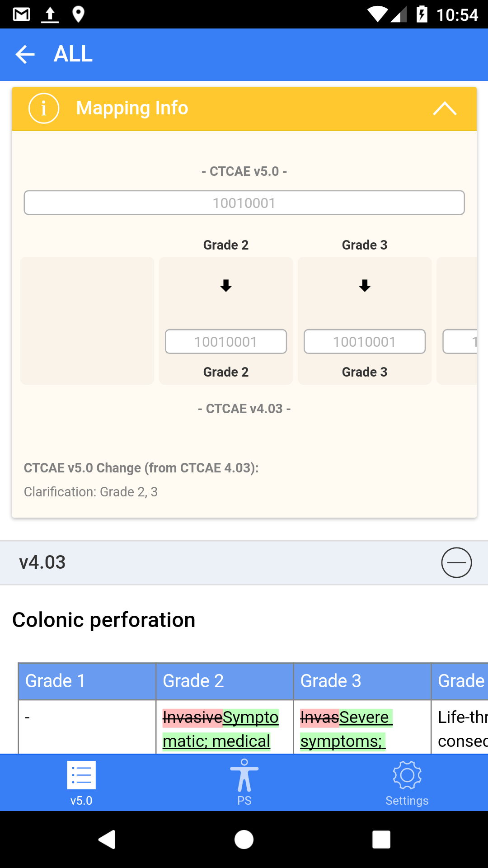This screenshot has height=868, width=488.
Task: Click the downward mapping arrow under Grade 2
Action: coord(226,285)
